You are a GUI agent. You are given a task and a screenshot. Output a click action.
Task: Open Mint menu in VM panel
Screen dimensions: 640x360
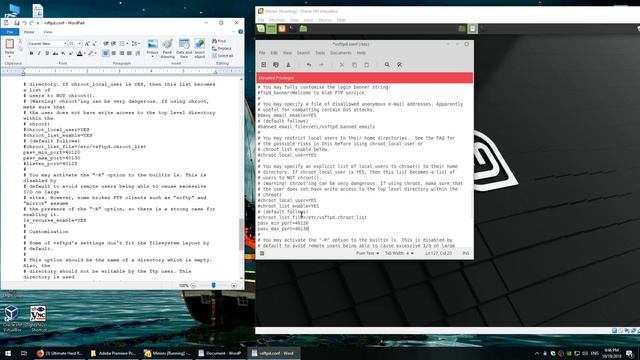pos(261,29)
